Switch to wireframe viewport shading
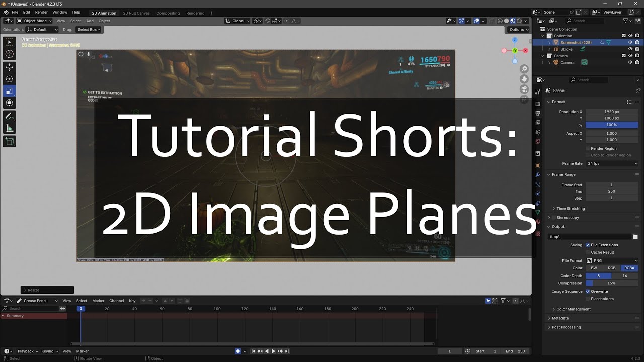 [500, 21]
